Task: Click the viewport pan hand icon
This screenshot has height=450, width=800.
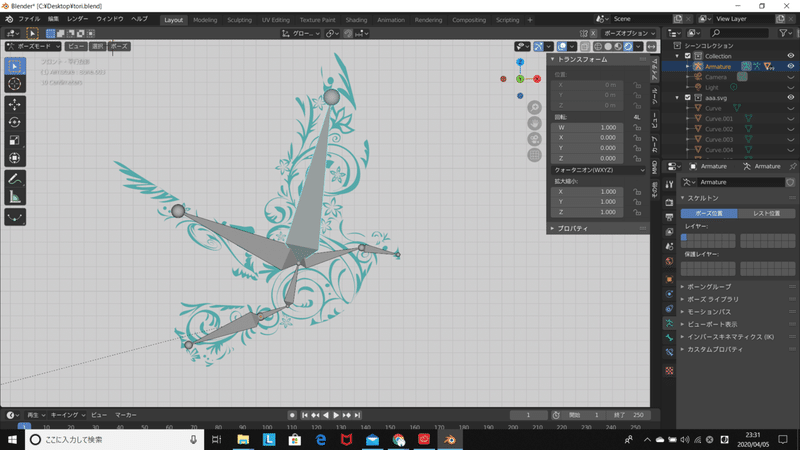Action: [534, 123]
